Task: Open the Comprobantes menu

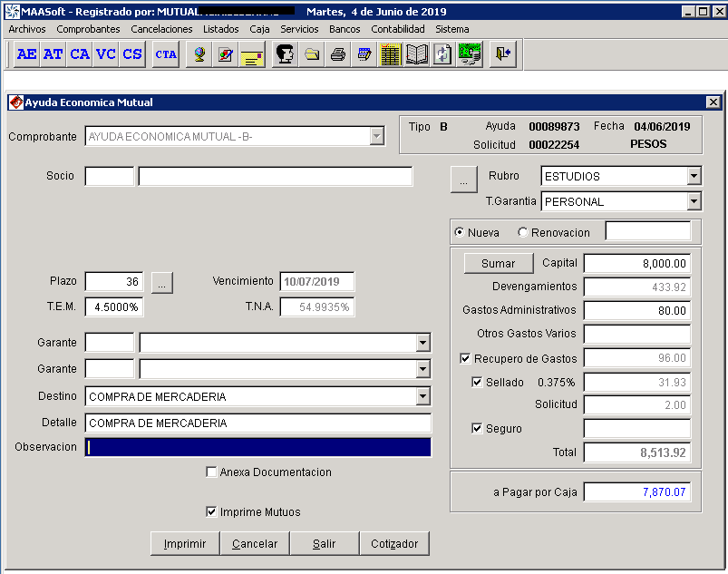Action: coord(88,29)
